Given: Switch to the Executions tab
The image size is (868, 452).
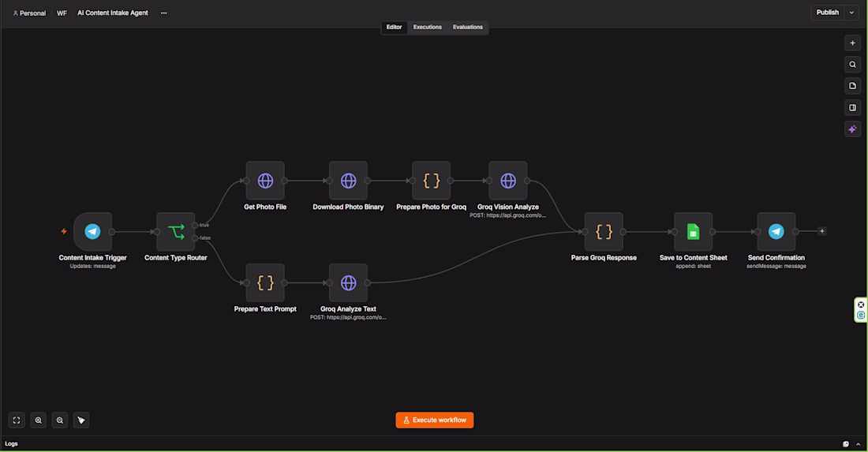Looking at the screenshot, I should 428,27.
